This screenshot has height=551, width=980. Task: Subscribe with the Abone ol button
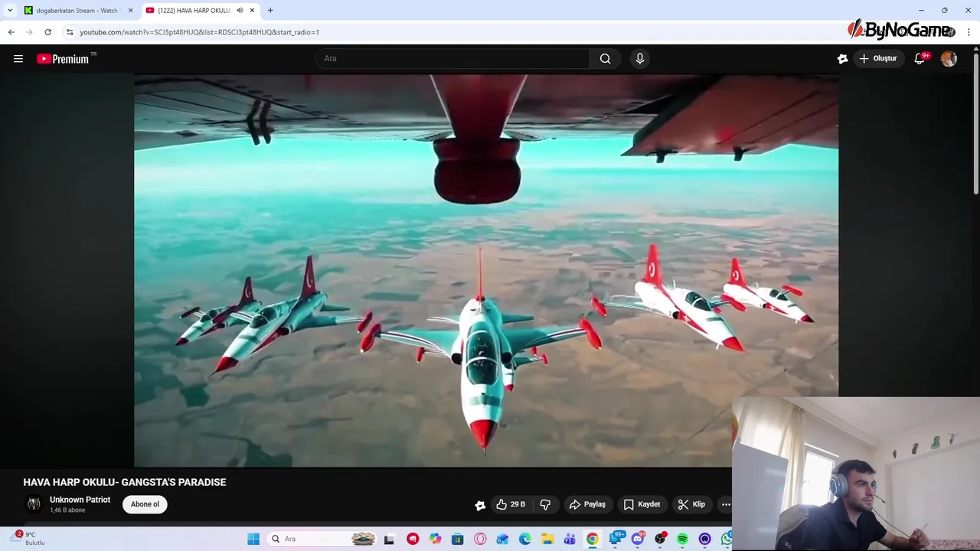pos(145,504)
